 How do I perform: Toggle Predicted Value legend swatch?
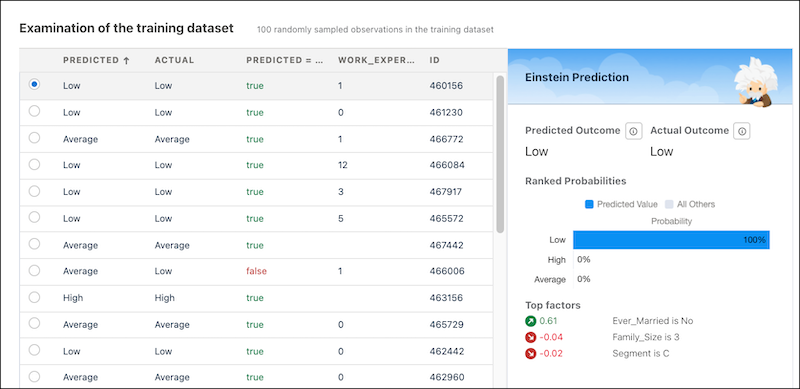tap(589, 204)
